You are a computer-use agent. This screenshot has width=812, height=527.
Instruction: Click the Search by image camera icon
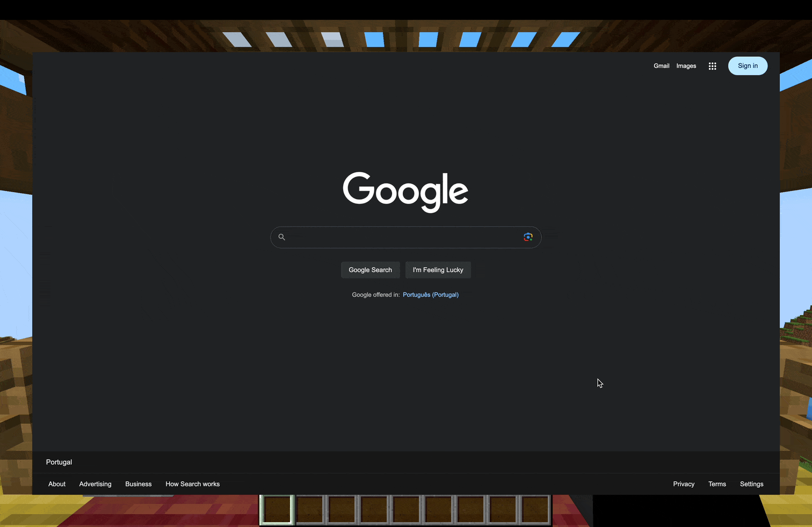coord(528,237)
